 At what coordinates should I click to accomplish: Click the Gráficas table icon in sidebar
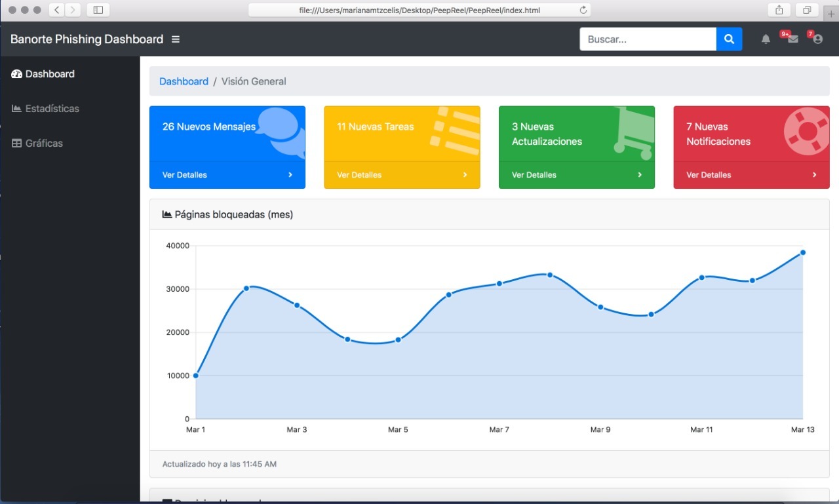(17, 144)
